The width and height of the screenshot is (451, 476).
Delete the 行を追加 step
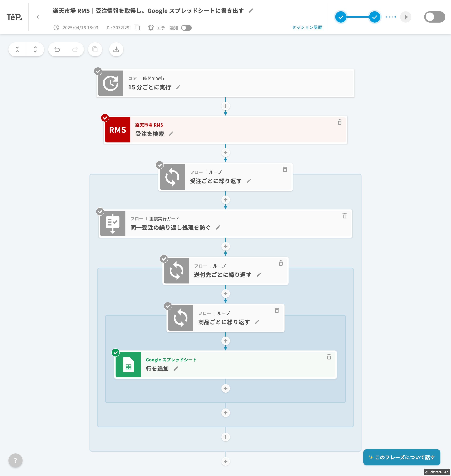(x=329, y=357)
